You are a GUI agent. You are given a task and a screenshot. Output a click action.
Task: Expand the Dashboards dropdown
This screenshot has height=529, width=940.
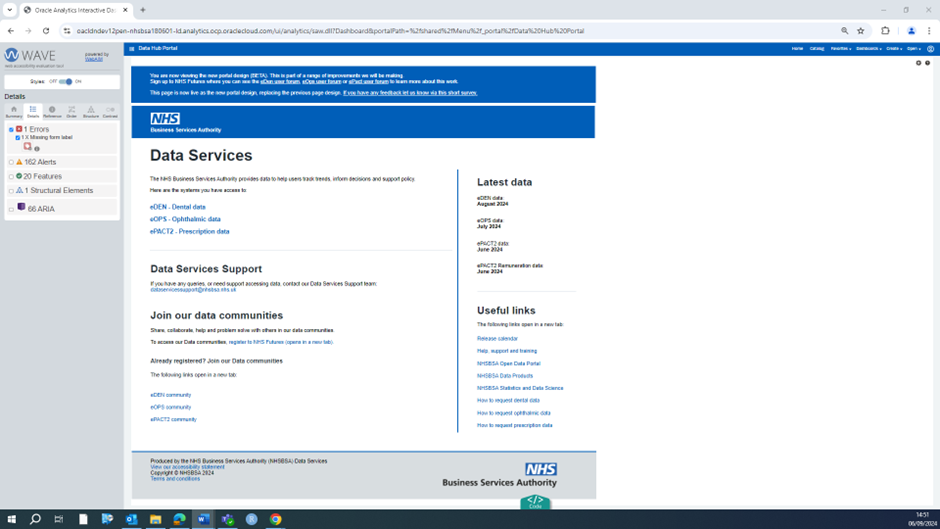point(868,49)
